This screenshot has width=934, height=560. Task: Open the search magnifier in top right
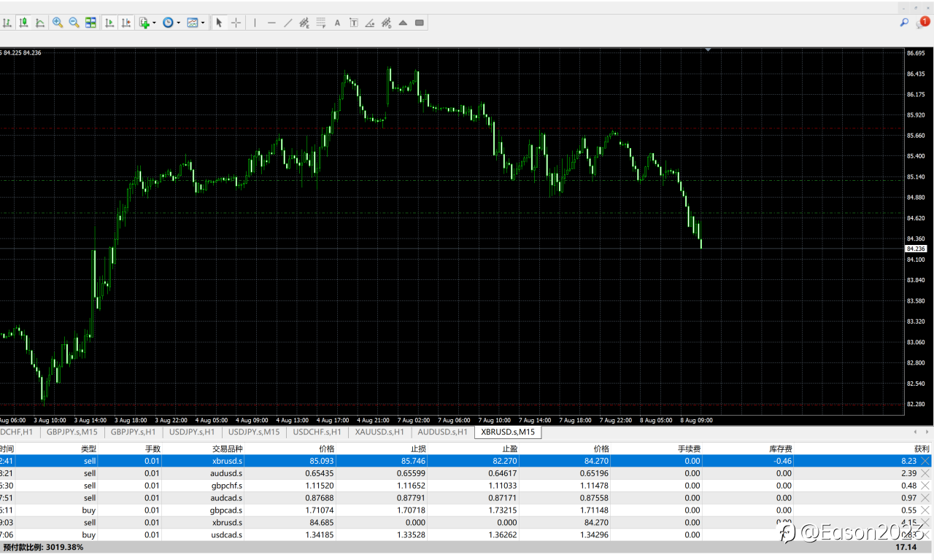(904, 23)
